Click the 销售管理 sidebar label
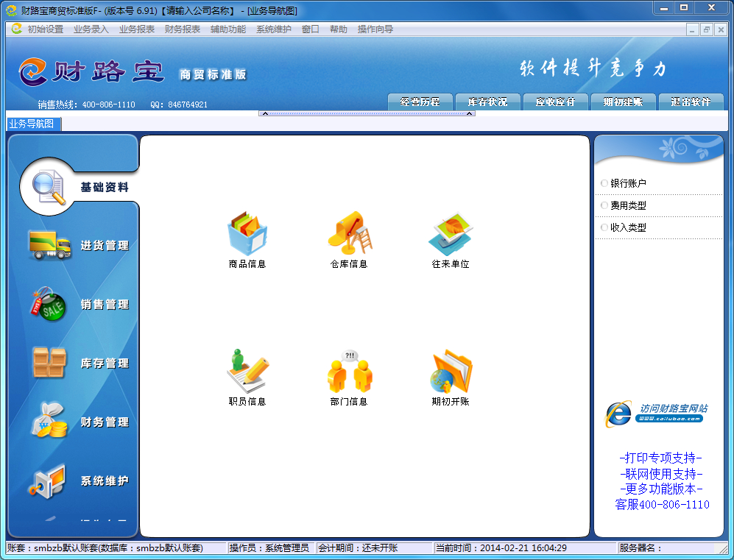 [105, 304]
